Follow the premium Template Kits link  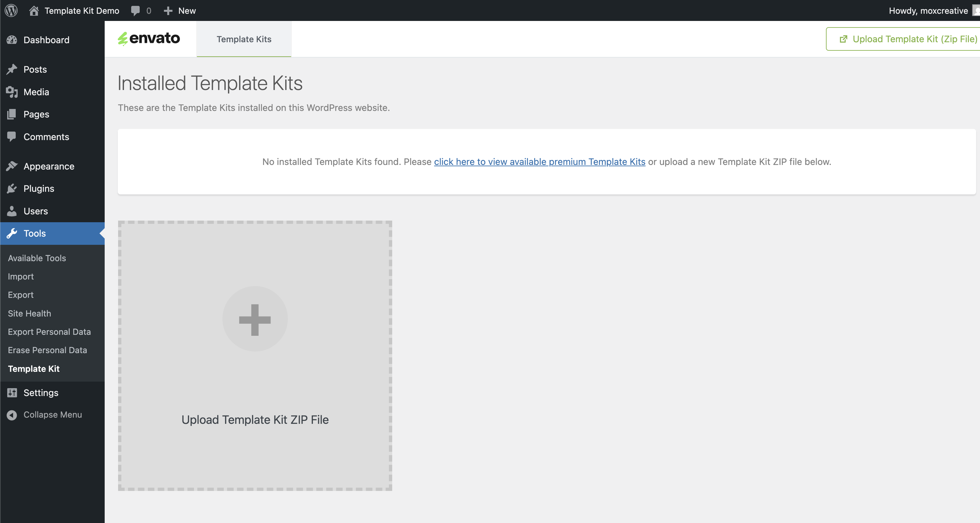tap(539, 162)
